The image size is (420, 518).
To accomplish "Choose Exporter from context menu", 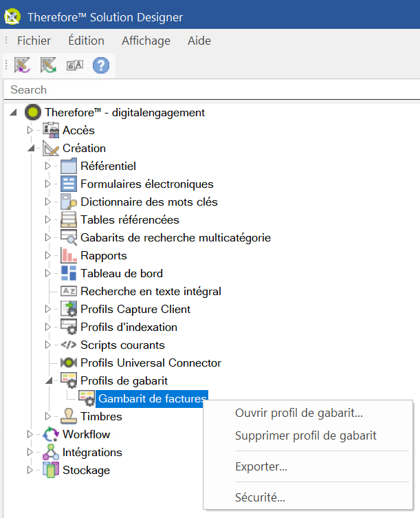I will (x=308, y=466).
